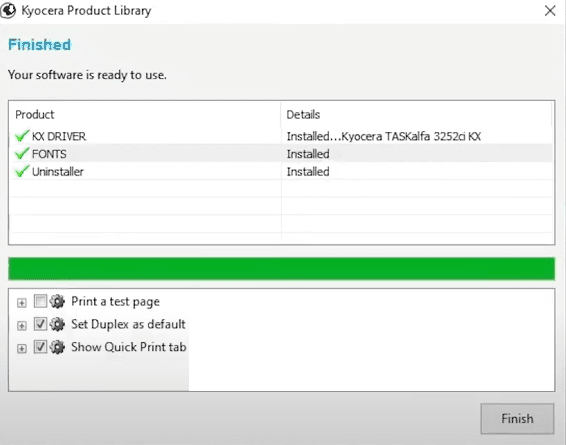Screen dimensions: 566x445
Task: Click the Finish button
Action: pyautogui.click(x=517, y=419)
